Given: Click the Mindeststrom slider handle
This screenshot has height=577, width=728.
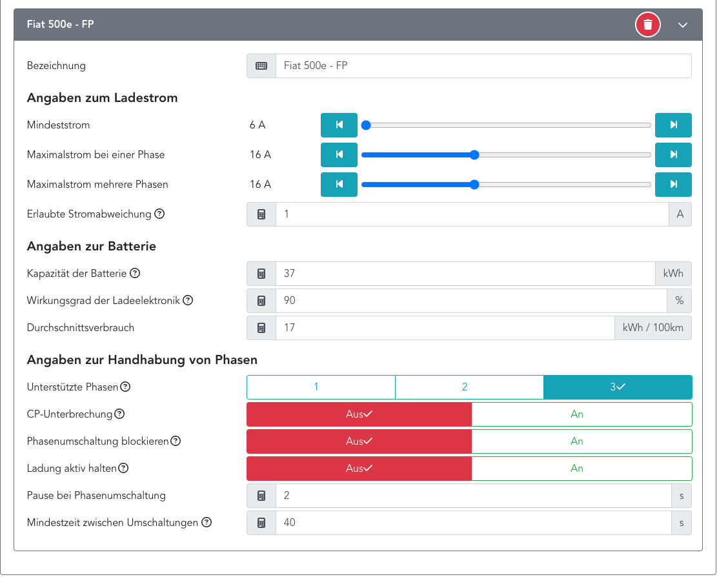Looking at the screenshot, I should point(366,125).
